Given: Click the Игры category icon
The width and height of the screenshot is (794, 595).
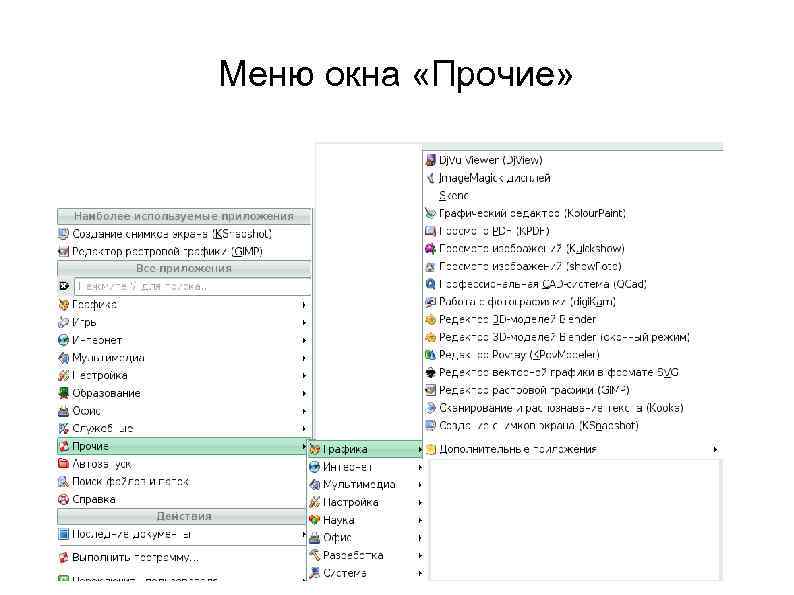Looking at the screenshot, I should (63, 323).
